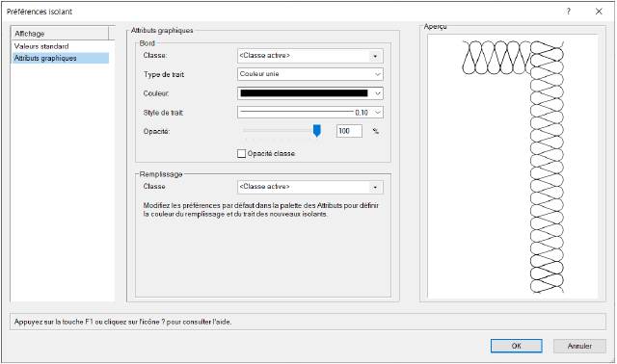The height and width of the screenshot is (364, 617).
Task: Click the Opacité percentage input field
Action: 349,131
